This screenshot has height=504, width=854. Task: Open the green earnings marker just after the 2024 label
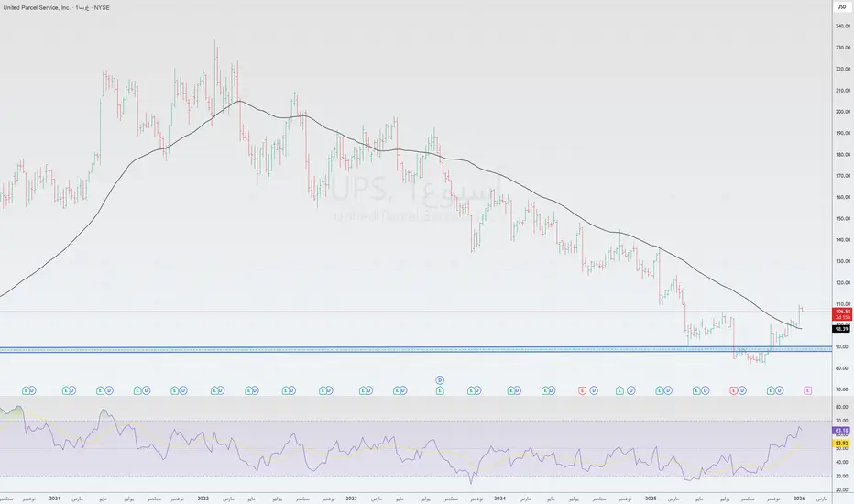[x=511, y=390]
